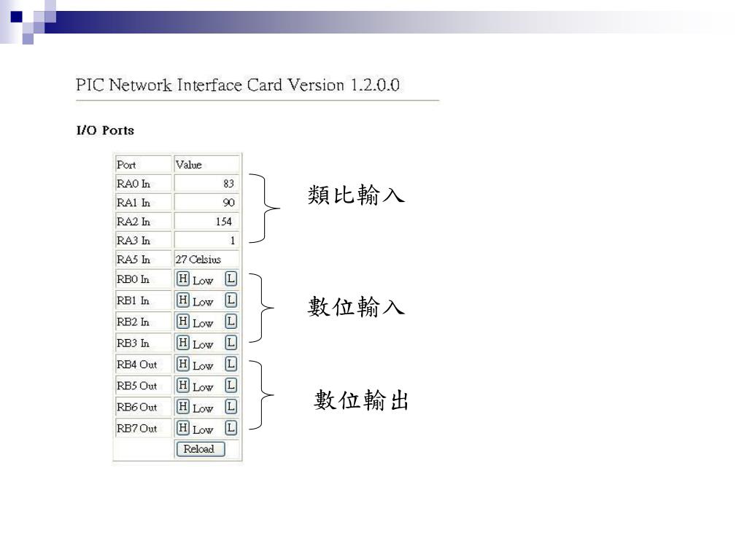Click the RA0 In port label

click(133, 183)
